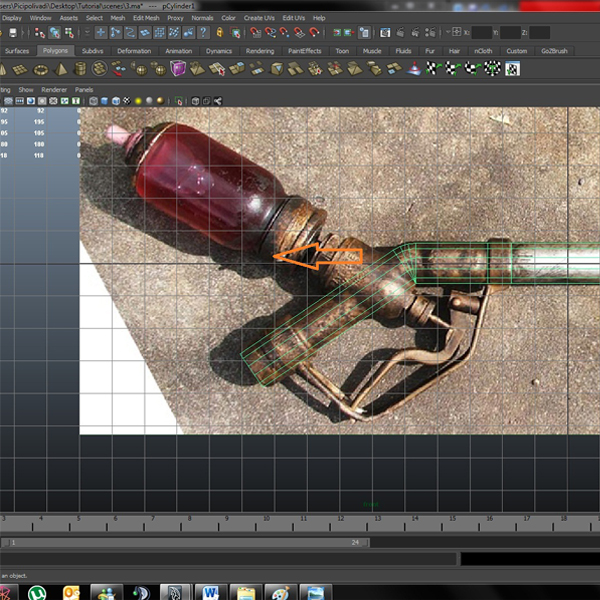
Task: Toggle X-ray cube icon in panel toolbar
Action: (195, 101)
